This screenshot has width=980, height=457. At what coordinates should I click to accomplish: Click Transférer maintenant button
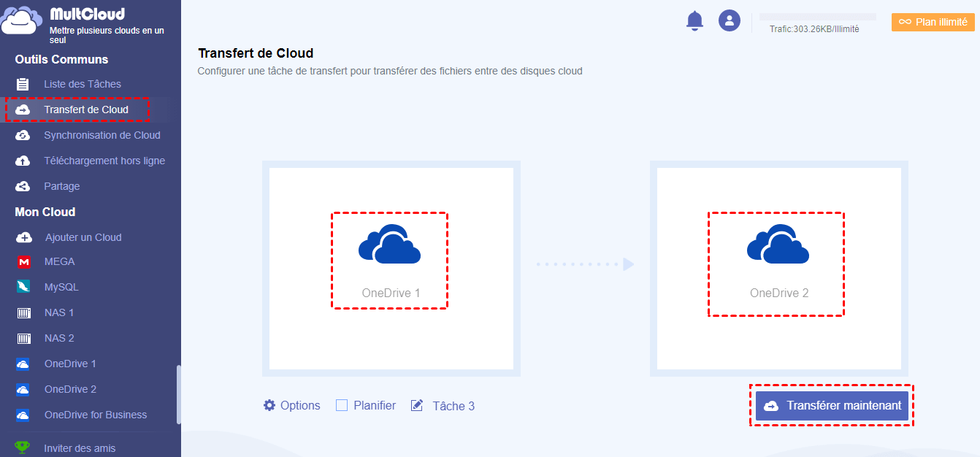832,406
